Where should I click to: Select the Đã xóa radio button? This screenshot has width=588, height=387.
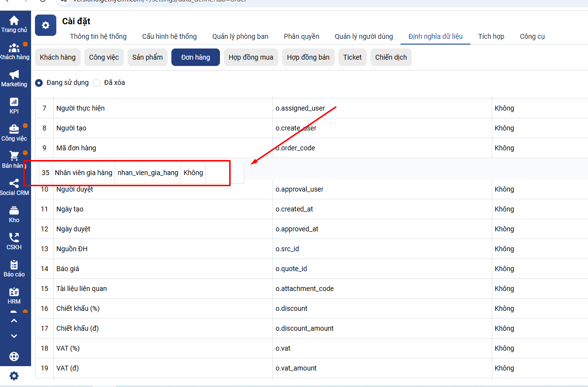(97, 83)
